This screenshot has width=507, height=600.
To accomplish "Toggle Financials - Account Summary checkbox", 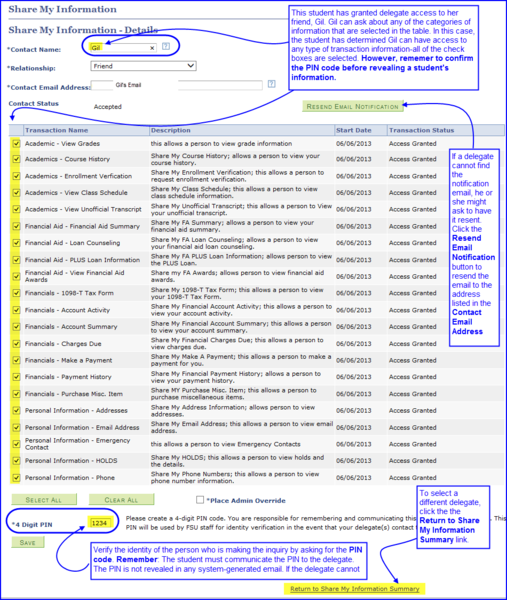I will click(16, 327).
